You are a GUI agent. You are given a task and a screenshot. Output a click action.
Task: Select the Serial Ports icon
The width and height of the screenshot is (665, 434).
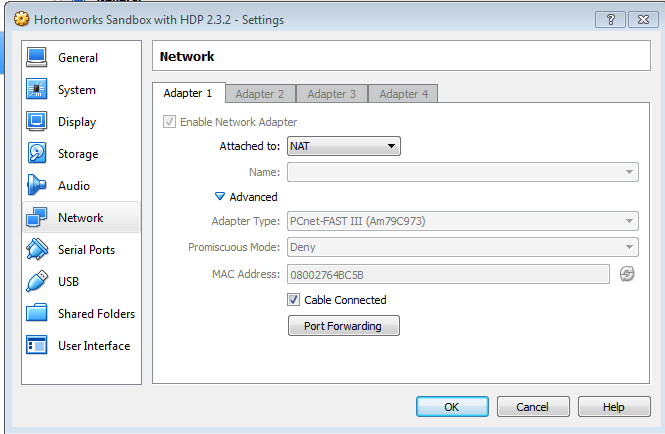[x=37, y=250]
